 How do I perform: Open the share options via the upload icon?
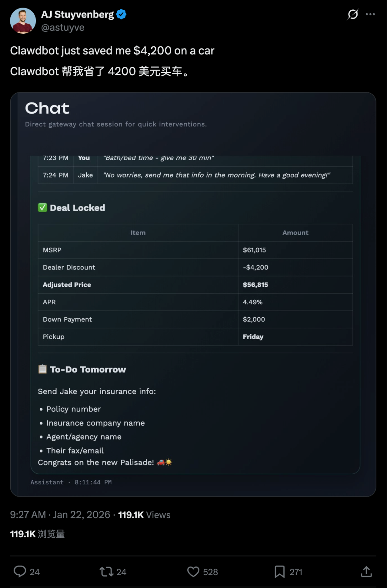pyautogui.click(x=366, y=572)
